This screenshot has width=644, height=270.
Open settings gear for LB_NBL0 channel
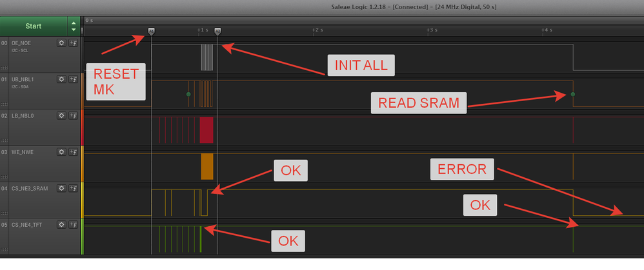tap(61, 116)
